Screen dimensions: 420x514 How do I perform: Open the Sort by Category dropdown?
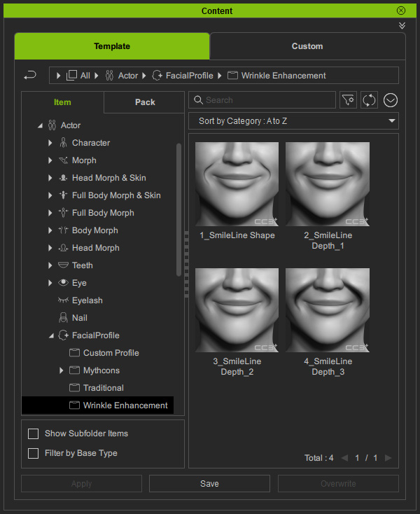[293, 121]
